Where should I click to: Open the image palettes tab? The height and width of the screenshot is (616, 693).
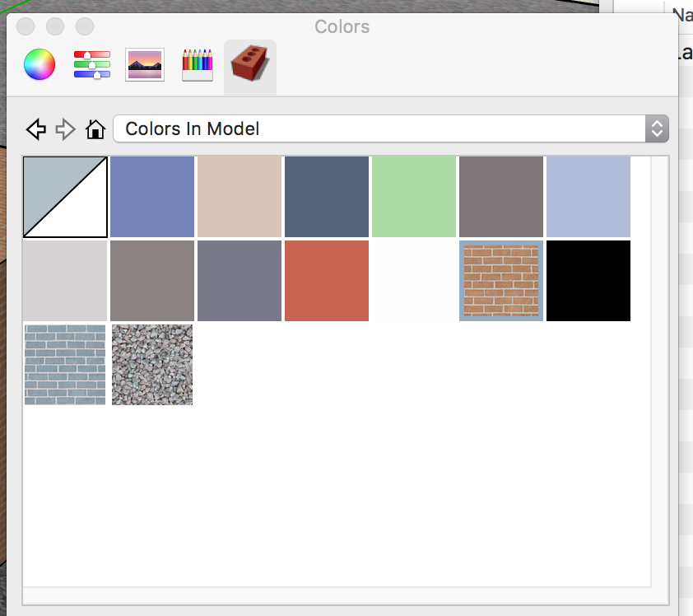[x=145, y=64]
